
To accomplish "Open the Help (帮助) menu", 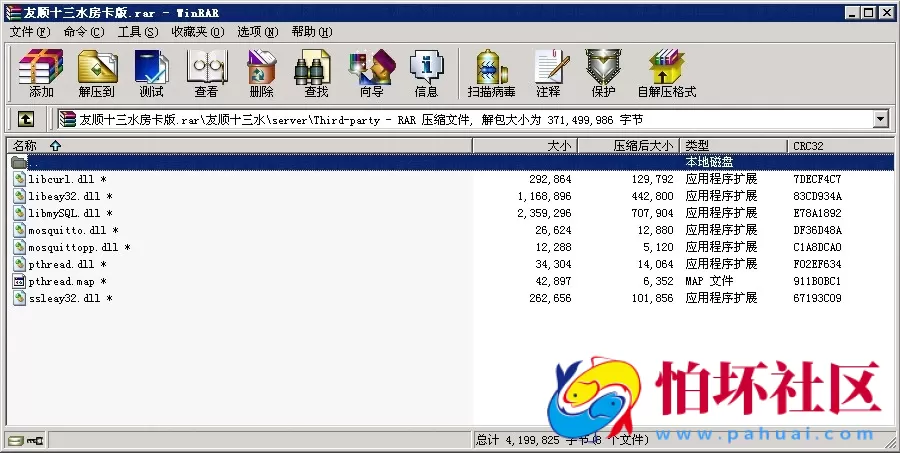I will pos(312,32).
